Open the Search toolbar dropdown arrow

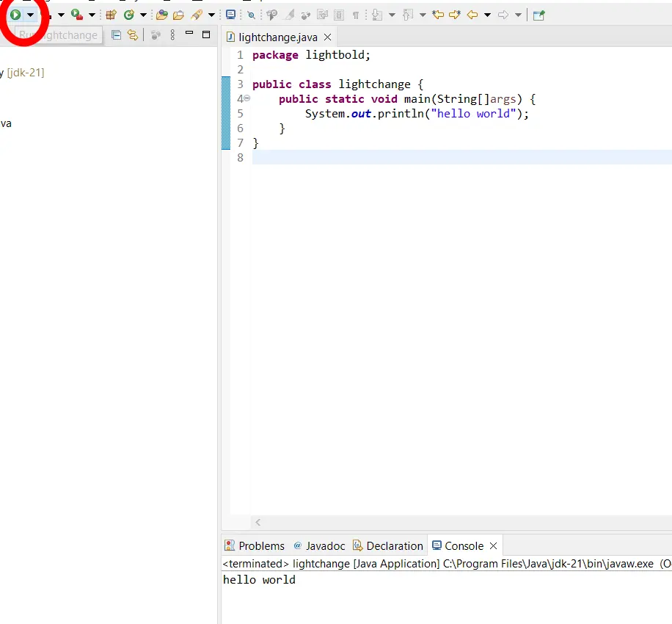point(211,15)
